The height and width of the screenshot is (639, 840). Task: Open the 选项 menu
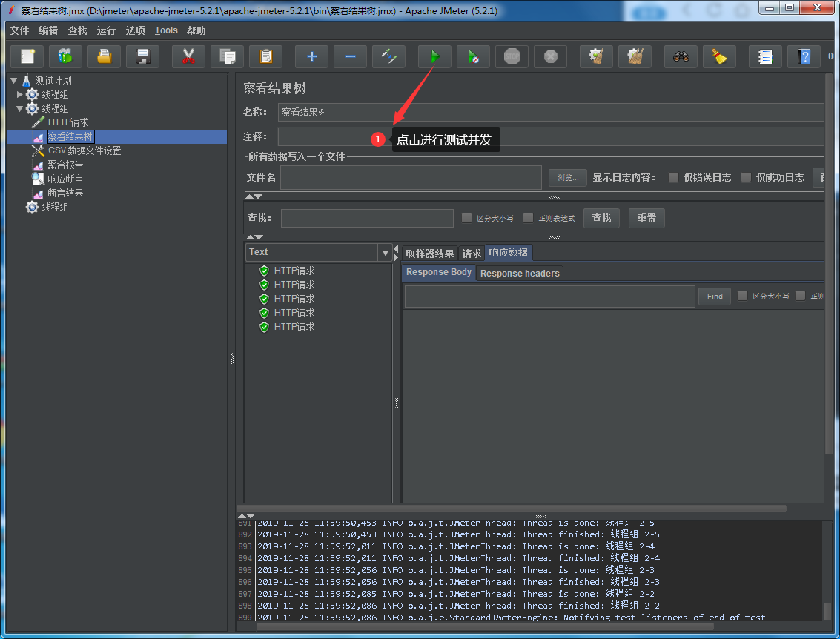click(135, 30)
